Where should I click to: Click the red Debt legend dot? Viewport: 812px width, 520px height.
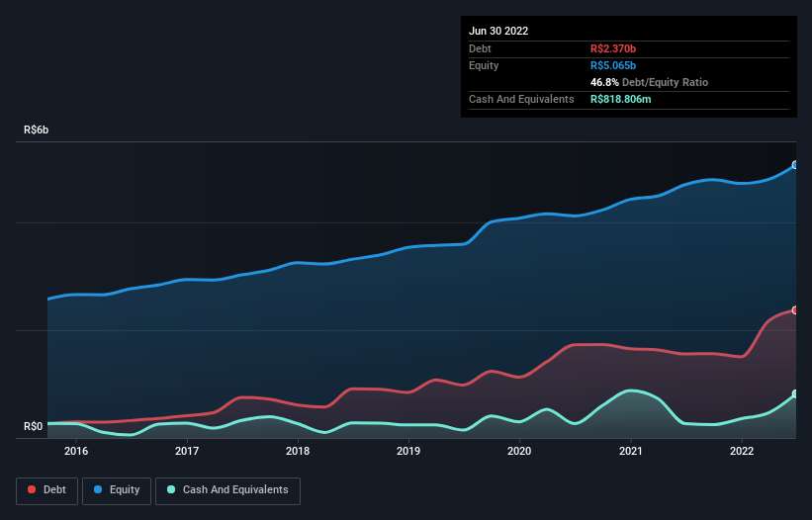[x=32, y=489]
